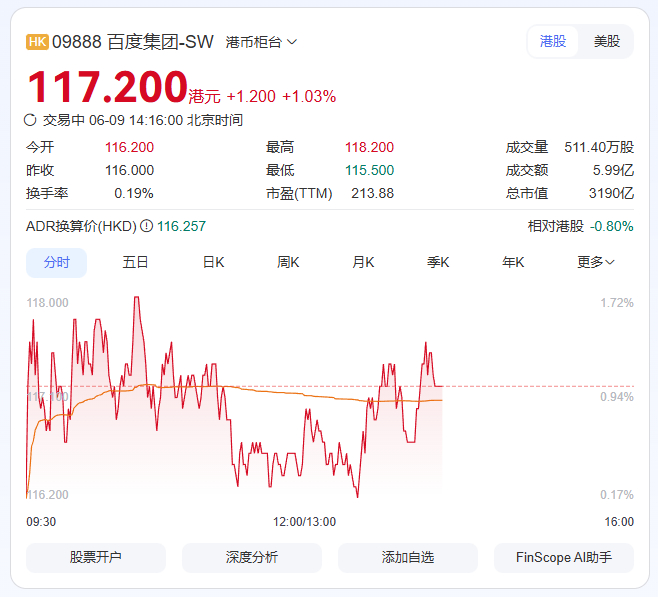
Task: Click the 1.72% right axis label
Action: click(617, 303)
